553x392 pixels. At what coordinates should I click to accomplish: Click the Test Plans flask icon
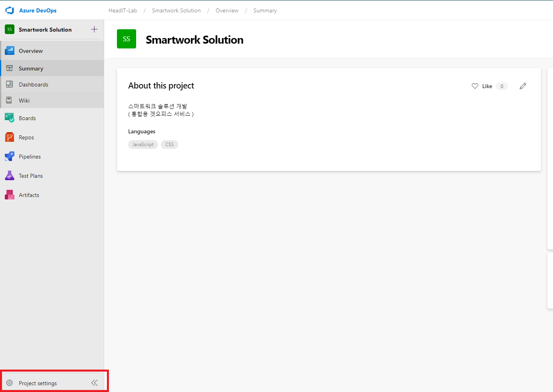[x=10, y=176]
